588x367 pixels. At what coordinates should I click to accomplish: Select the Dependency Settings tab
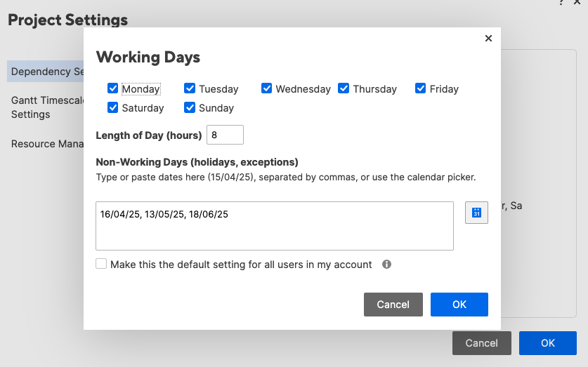click(46, 72)
